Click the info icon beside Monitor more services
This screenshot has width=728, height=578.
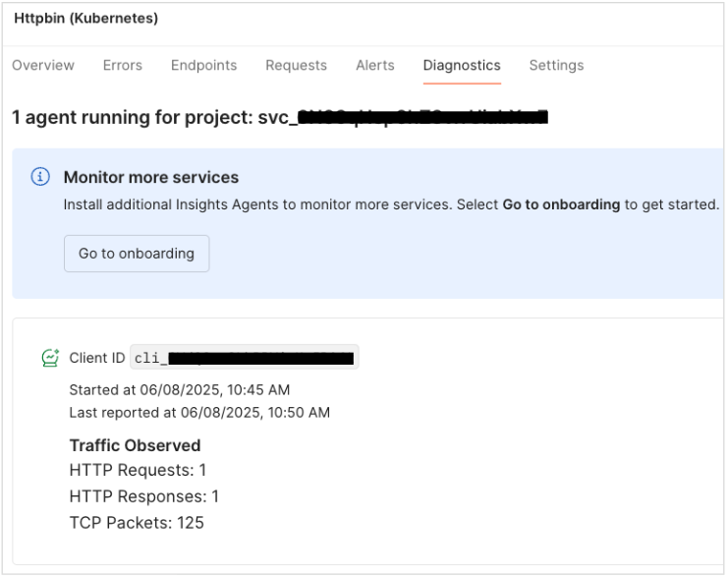(x=40, y=177)
